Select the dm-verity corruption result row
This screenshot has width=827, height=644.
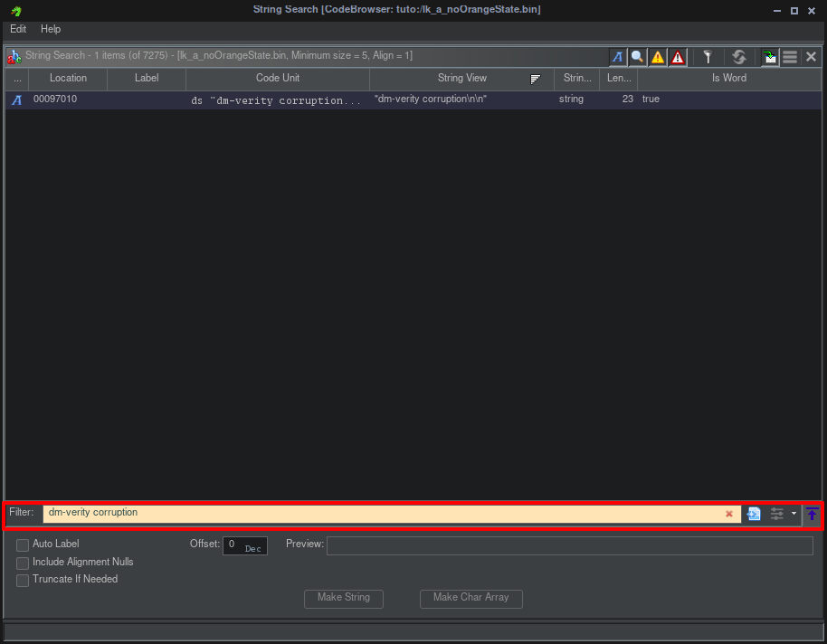coord(271,99)
